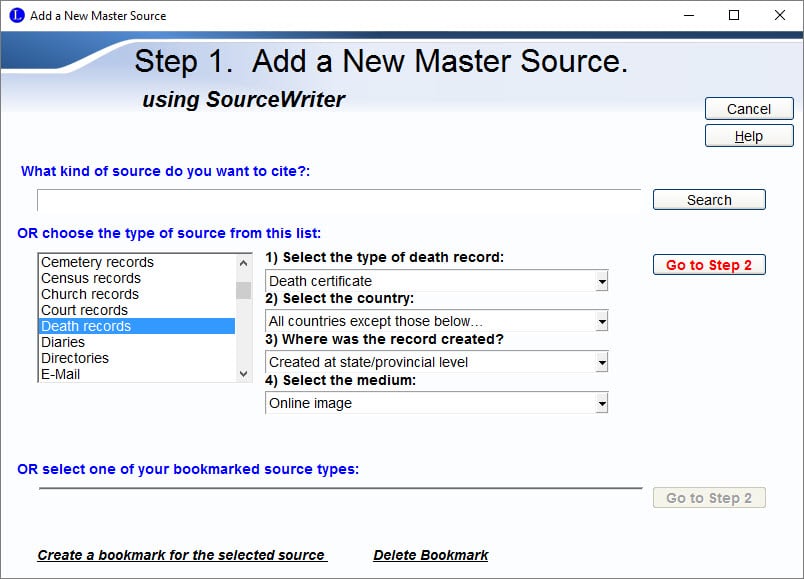Select Diaries in the list
804x579 pixels.
tap(137, 342)
